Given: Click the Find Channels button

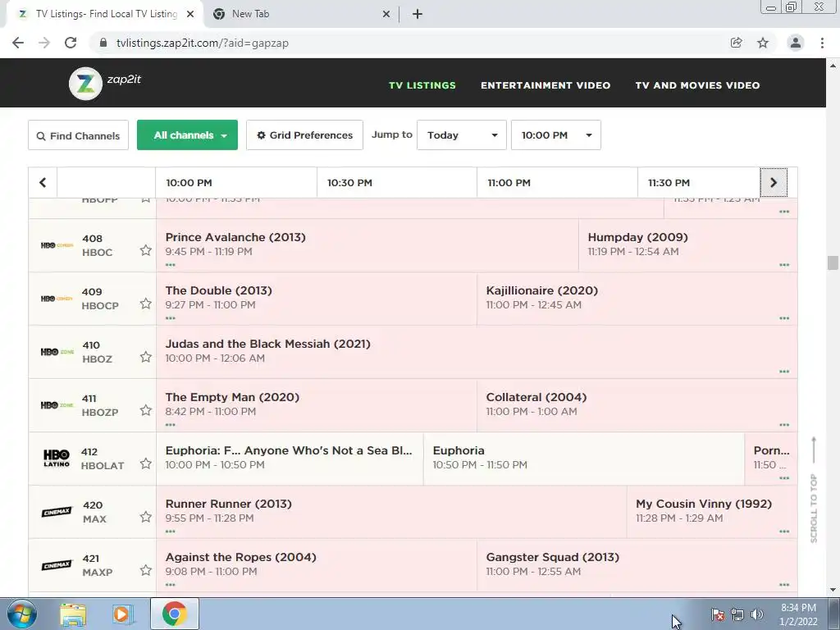Looking at the screenshot, I should tap(78, 135).
